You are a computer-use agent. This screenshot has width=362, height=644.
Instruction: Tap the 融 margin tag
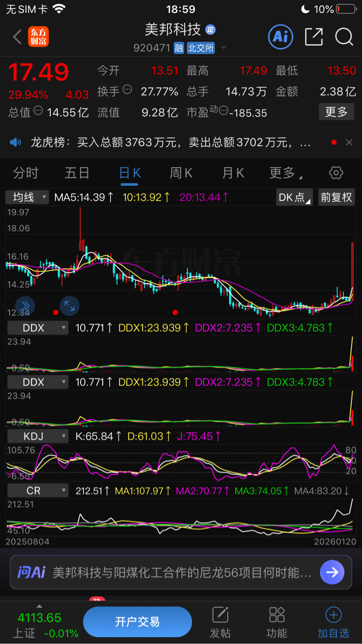tap(179, 48)
